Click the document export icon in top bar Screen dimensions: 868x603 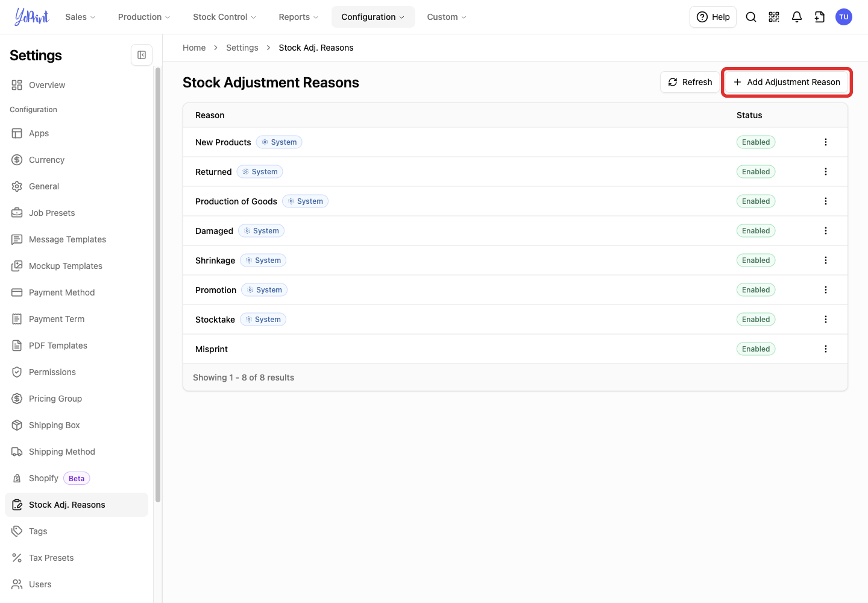tap(820, 17)
